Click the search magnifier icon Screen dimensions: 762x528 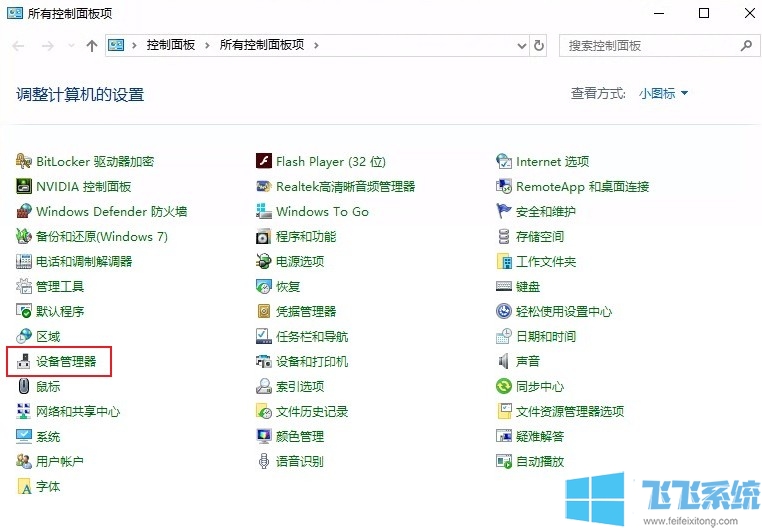[746, 46]
